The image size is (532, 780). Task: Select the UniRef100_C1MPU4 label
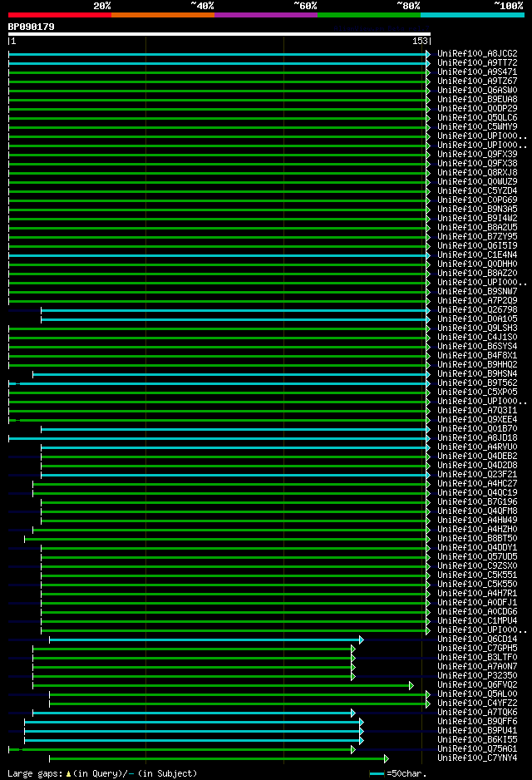[x=477, y=621]
